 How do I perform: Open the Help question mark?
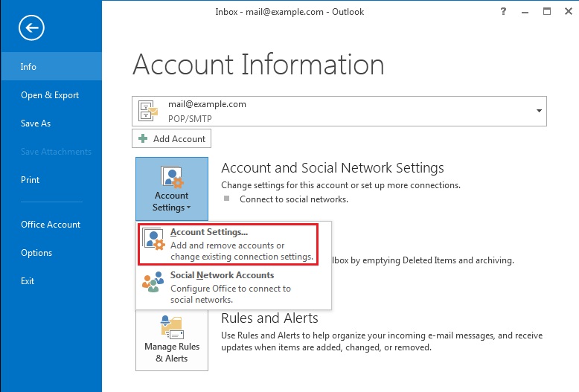[x=503, y=11]
